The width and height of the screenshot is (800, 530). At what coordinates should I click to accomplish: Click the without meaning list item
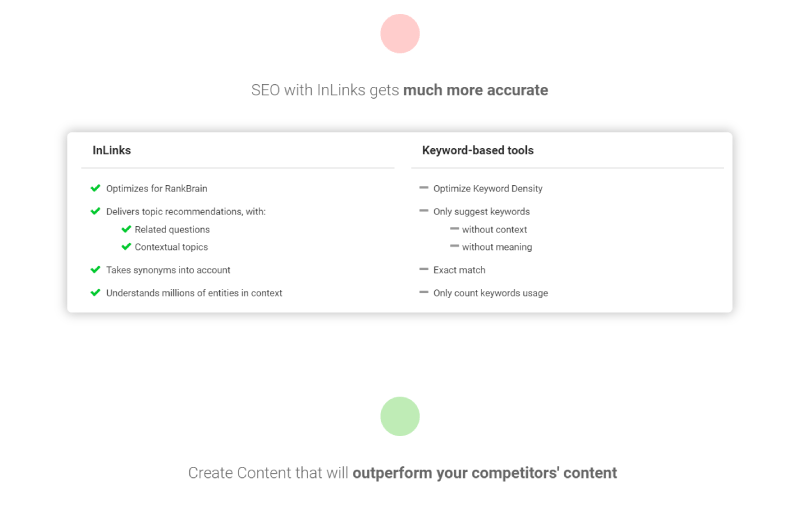pyautogui.click(x=497, y=247)
